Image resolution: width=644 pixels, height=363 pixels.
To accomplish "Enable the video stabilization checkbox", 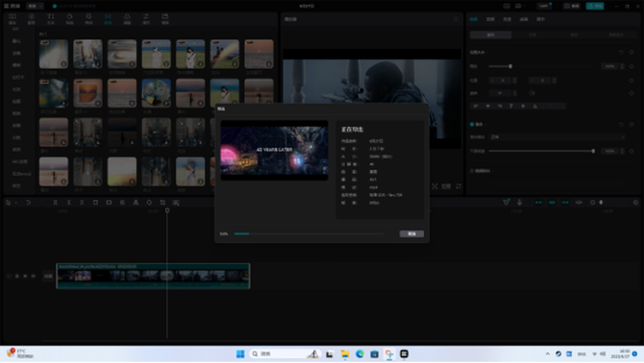I will click(x=472, y=171).
